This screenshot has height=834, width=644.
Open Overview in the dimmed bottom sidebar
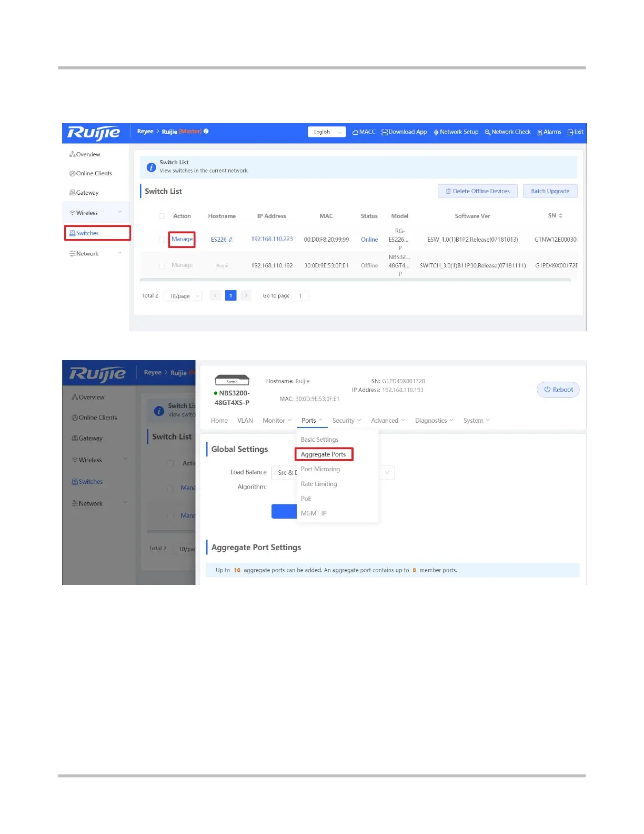point(88,398)
